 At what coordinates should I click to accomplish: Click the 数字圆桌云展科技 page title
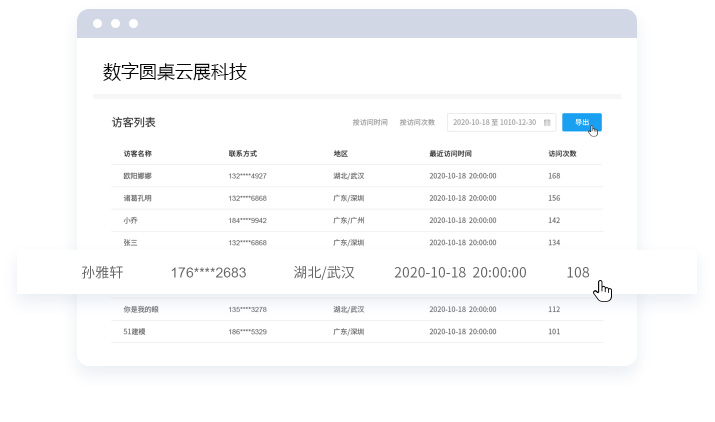point(175,72)
